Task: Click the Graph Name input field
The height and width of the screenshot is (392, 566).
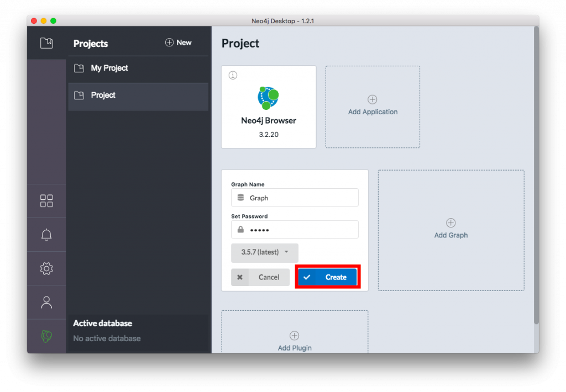Action: [x=301, y=198]
